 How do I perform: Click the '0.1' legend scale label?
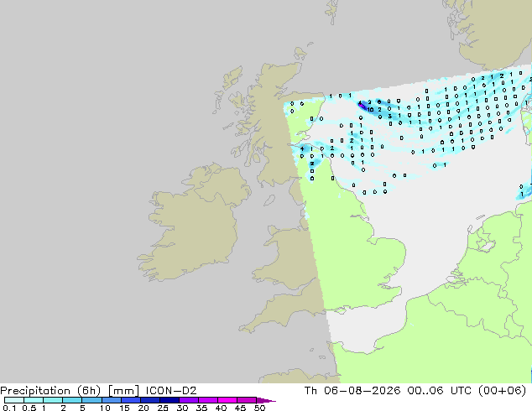(9, 408)
